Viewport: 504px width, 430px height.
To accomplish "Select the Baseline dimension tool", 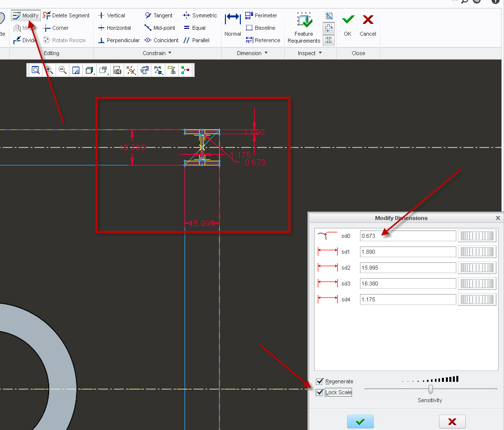I will click(260, 28).
